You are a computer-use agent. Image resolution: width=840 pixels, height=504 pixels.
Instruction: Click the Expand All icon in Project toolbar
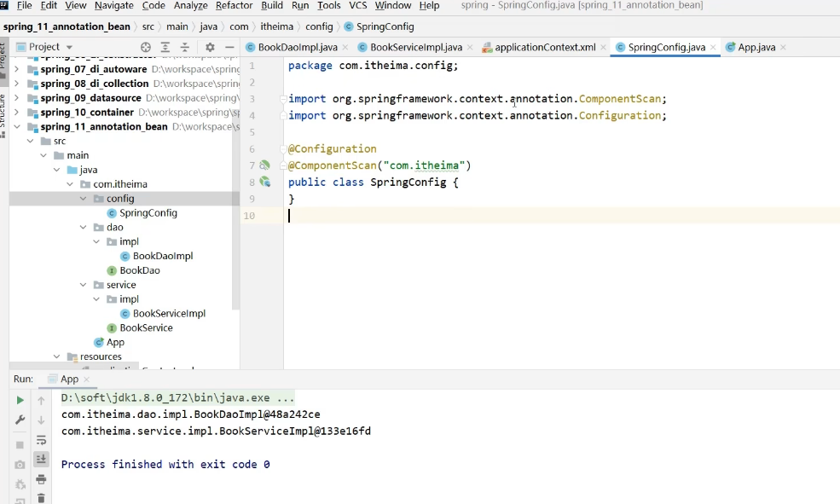[x=165, y=47]
